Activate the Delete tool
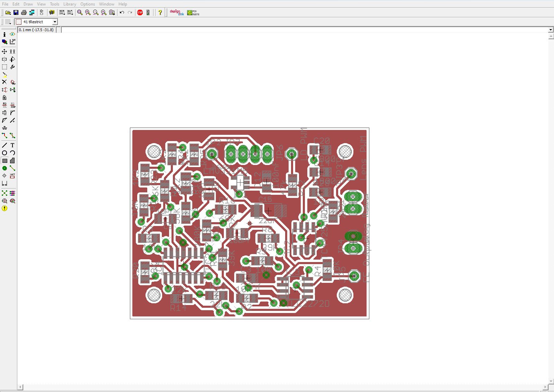Image resolution: width=554 pixels, height=392 pixels. click(x=5, y=82)
